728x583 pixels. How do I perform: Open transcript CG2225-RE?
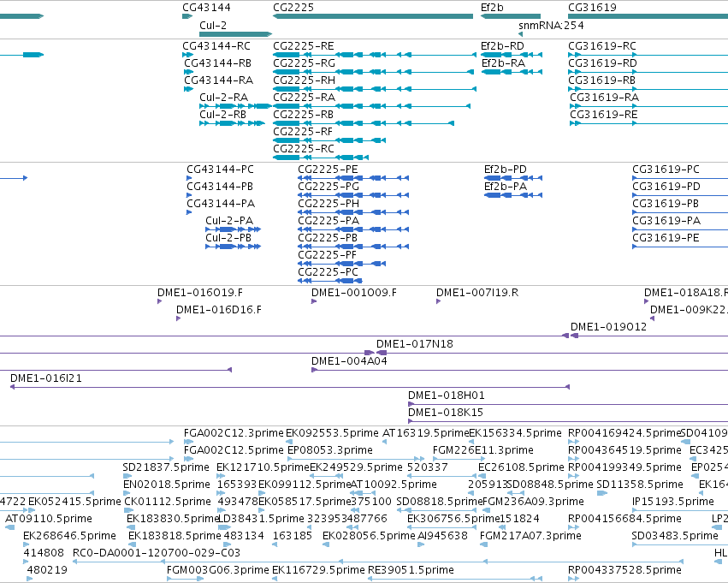tap(304, 46)
